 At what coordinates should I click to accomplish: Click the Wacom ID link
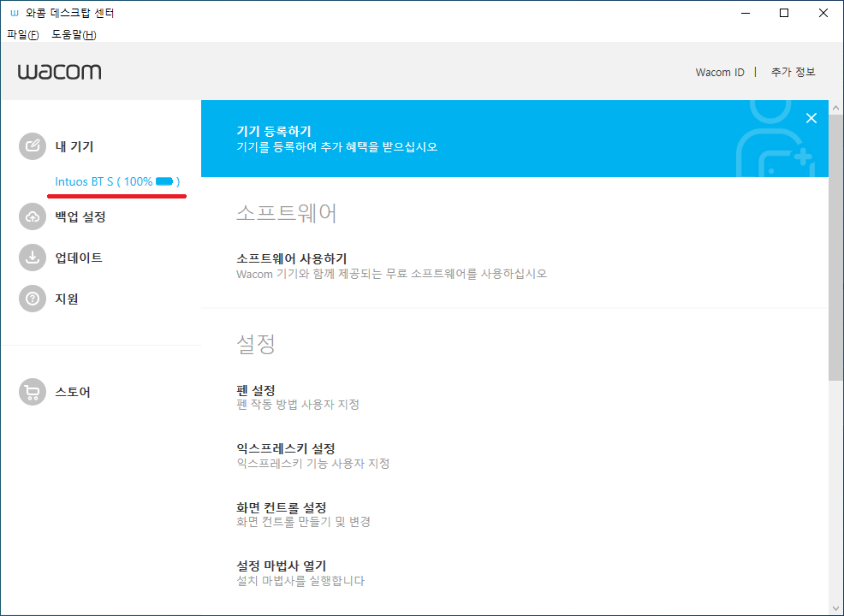[x=720, y=72]
